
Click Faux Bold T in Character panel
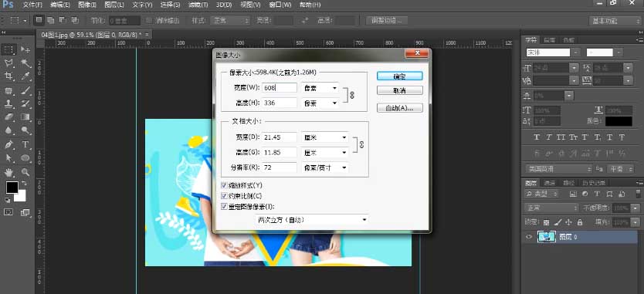(537, 137)
